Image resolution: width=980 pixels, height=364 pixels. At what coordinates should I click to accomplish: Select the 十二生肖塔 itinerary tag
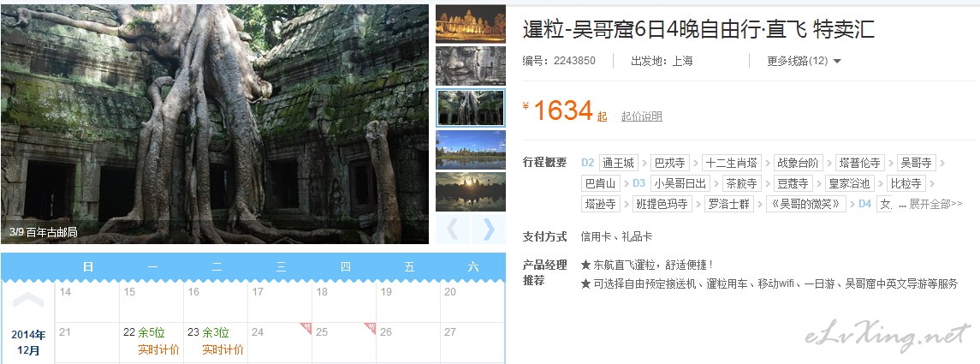point(731,164)
